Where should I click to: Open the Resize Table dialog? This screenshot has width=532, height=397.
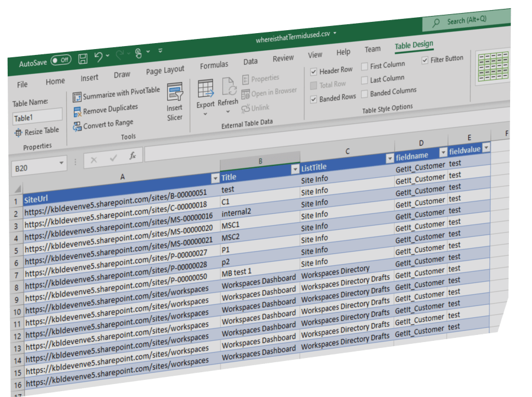37,131
